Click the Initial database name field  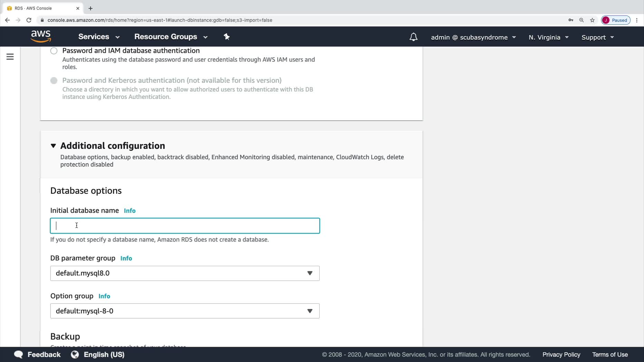point(185,226)
